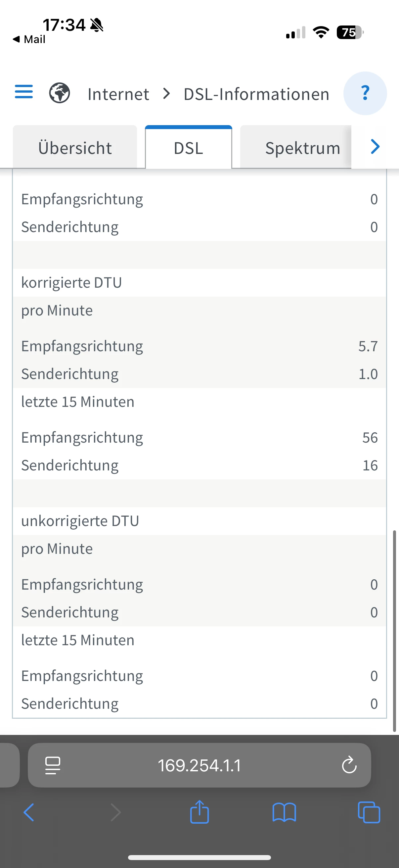Go back with Safari back arrow
The height and width of the screenshot is (868, 399).
coord(29,812)
